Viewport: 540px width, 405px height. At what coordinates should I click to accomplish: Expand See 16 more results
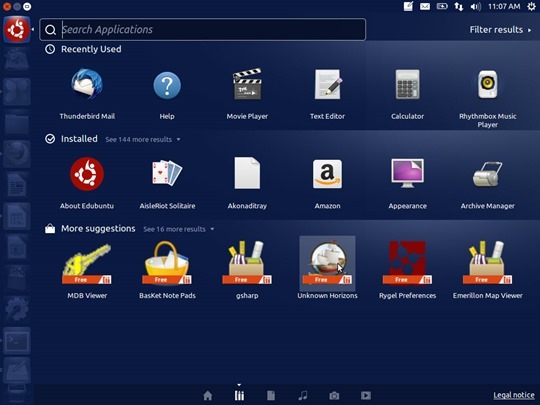[x=178, y=229]
